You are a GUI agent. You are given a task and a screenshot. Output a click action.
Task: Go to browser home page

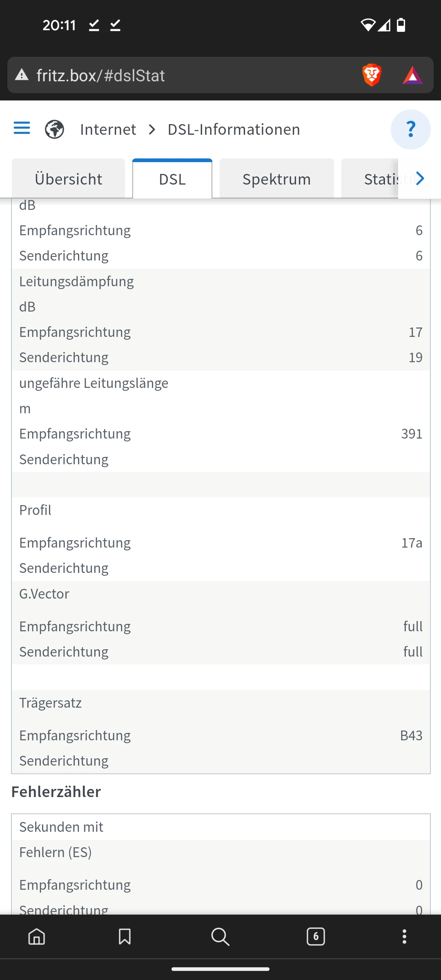37,936
